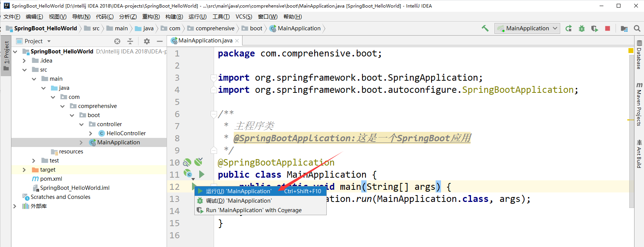The height and width of the screenshot is (247, 644).
Task: Open the 运行(U) menu in menu bar
Action: (x=198, y=17)
